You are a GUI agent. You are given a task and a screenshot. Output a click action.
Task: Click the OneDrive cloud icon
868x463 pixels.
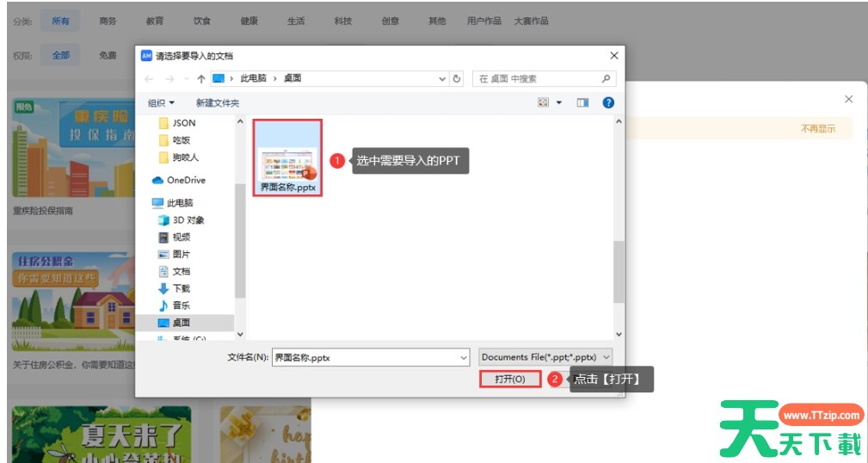coord(157,180)
